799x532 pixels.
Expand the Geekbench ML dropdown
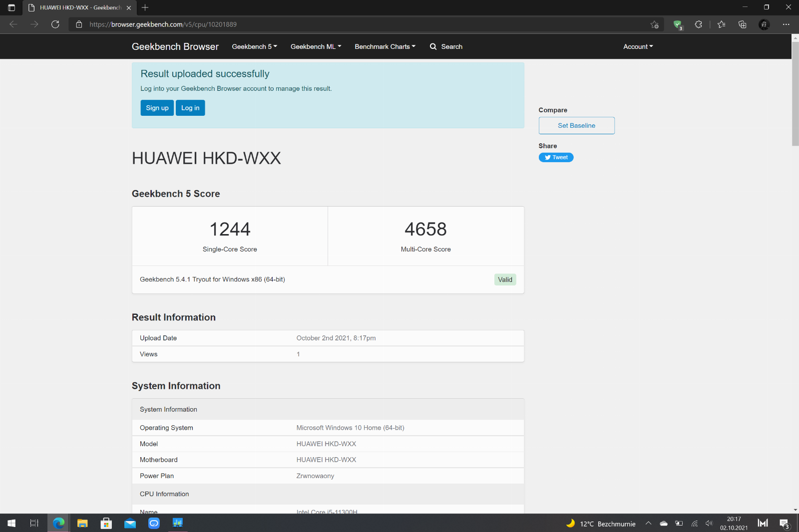316,46
